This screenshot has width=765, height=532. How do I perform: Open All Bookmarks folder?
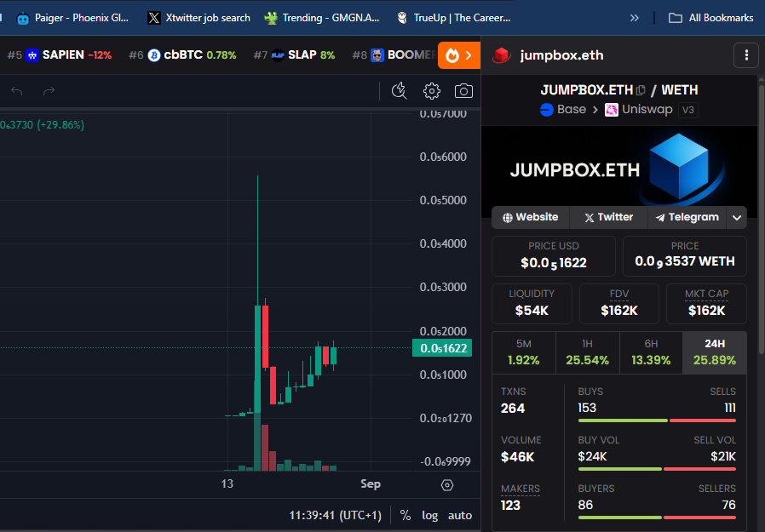[x=710, y=18]
